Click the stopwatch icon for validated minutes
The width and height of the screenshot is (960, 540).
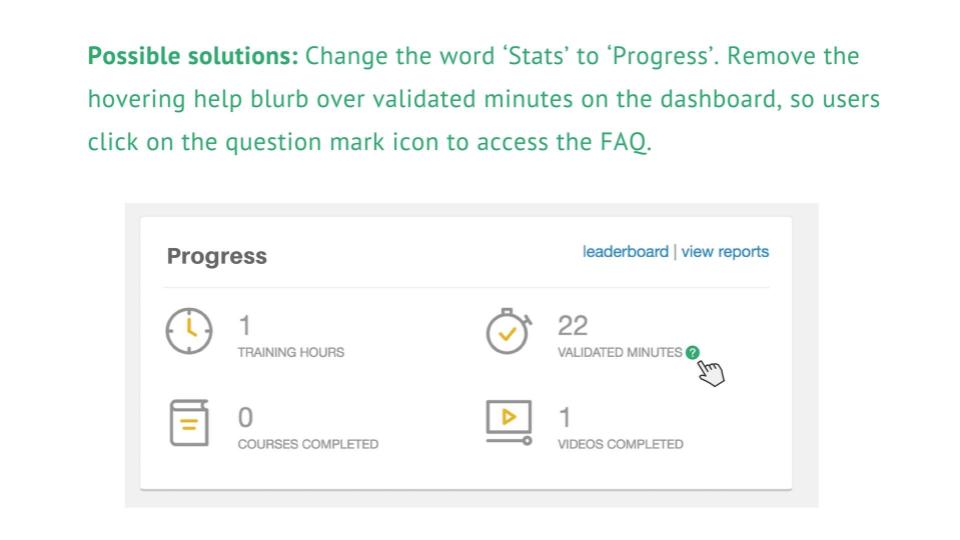click(x=508, y=332)
